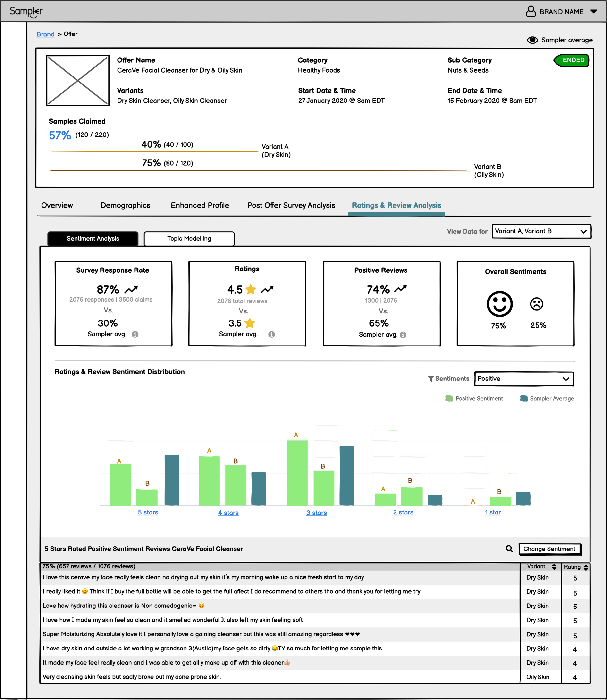Viewport: 607px width, 700px height.
Task: Click the Positive Sentiment green legend swatch
Action: (x=449, y=398)
